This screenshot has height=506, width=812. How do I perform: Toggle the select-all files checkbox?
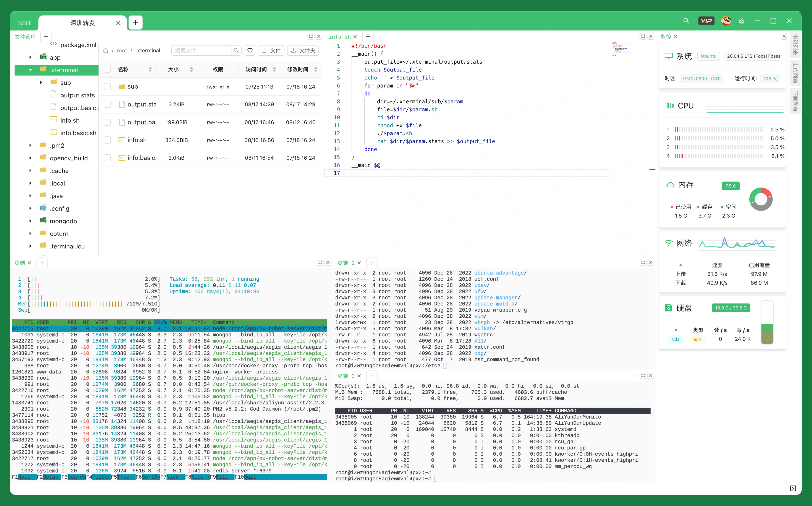pyautogui.click(x=107, y=69)
